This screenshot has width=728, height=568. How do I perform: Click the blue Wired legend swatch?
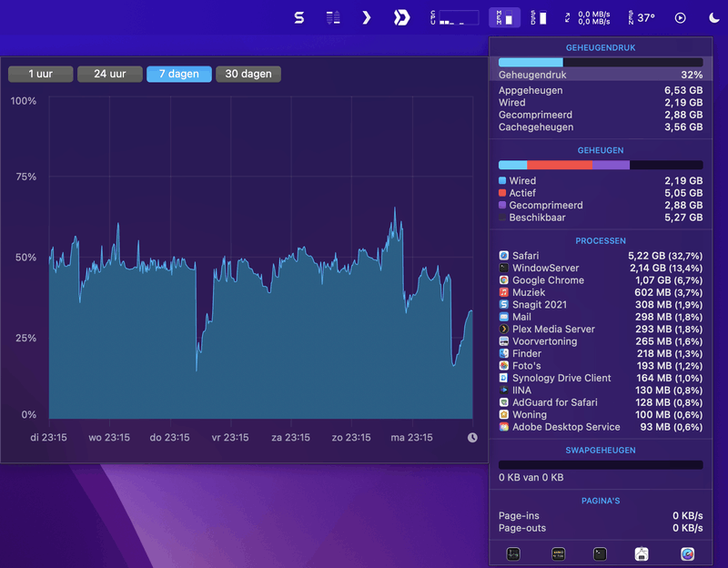pos(502,180)
